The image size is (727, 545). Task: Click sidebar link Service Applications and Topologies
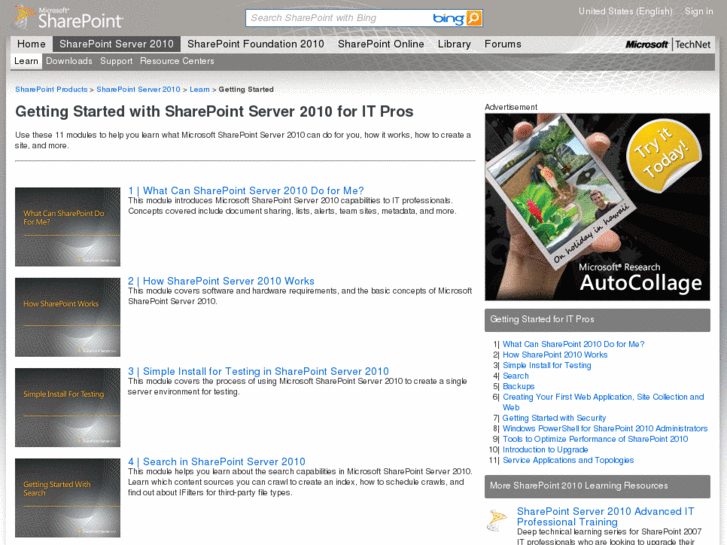568,461
